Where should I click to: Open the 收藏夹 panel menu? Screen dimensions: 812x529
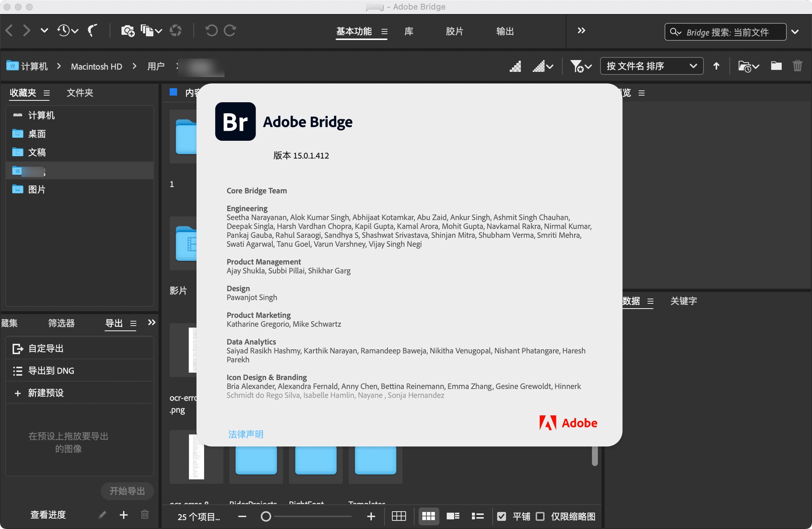point(46,93)
